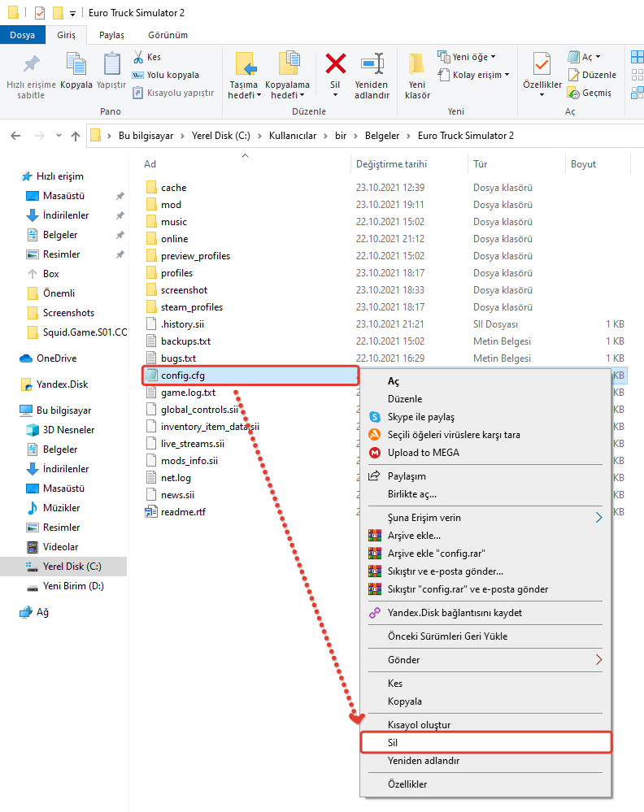Open OneDrive in the navigation pane

coord(56,358)
